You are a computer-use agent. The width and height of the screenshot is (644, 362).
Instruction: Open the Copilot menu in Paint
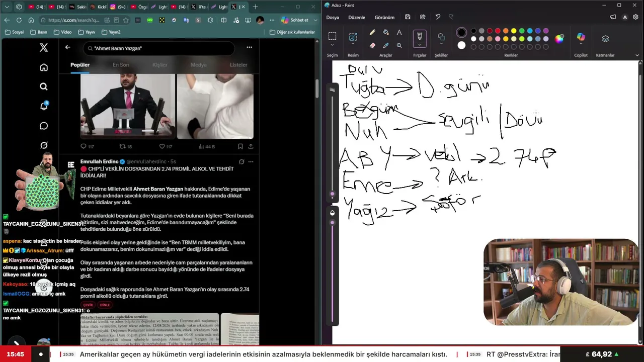[581, 37]
